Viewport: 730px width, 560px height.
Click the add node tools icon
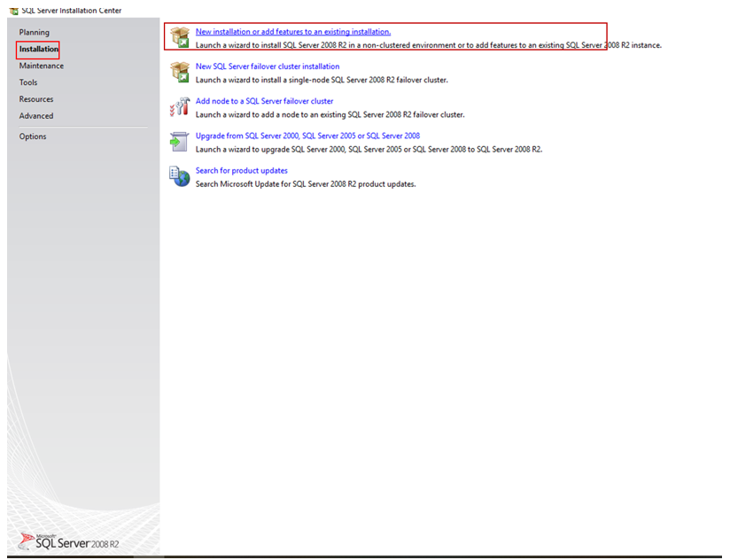[x=180, y=106]
